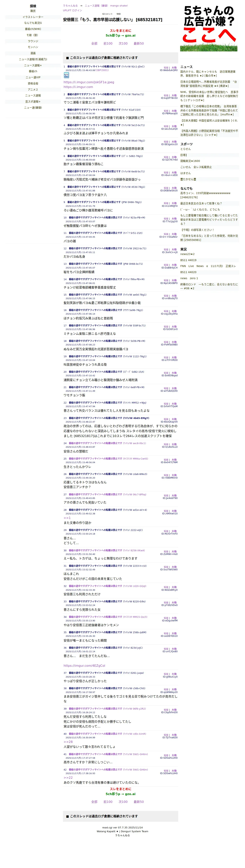Click 垢版 link on post 36
The height and width of the screenshot is (868, 245).
click(166, 649)
